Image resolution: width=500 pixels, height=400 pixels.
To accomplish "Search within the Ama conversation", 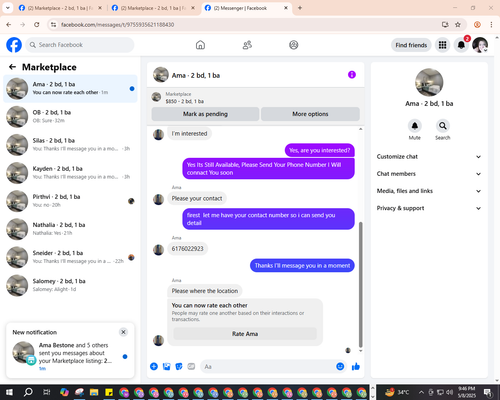I will point(443,126).
